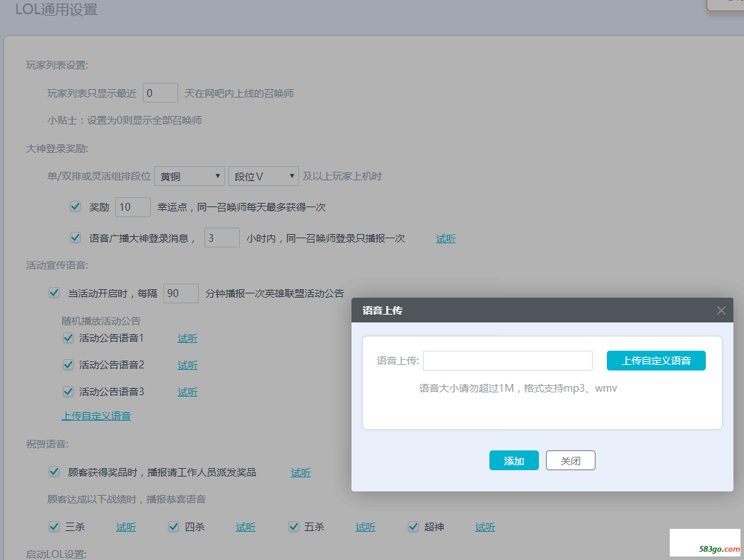The height and width of the screenshot is (560, 744).
Task: Click 试听 link next to 活动公告语音2
Action: coord(187,365)
